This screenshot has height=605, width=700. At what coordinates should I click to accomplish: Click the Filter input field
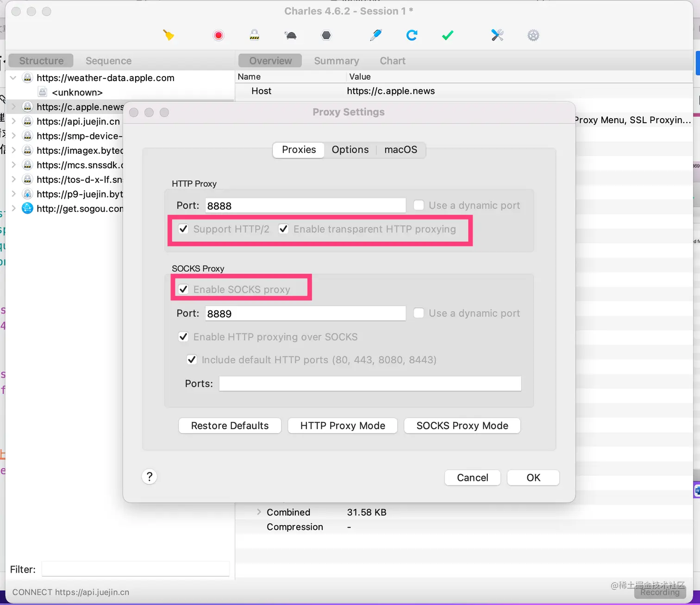click(136, 569)
